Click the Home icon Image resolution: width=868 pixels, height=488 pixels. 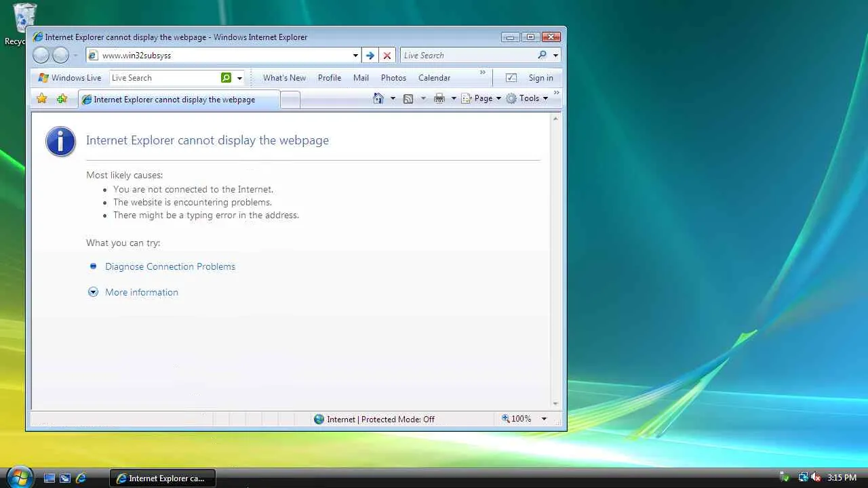[x=378, y=98]
